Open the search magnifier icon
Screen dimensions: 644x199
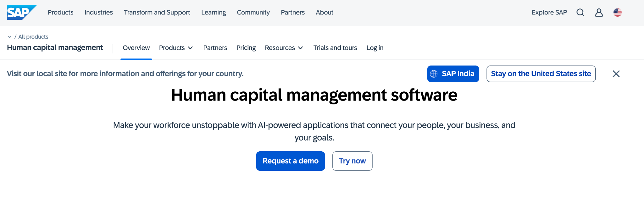[580, 13]
